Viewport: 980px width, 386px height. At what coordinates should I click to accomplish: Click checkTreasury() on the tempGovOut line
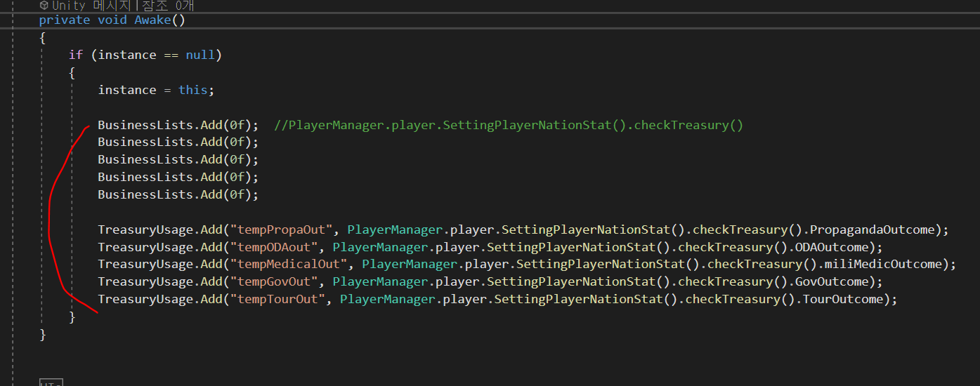[733, 281]
